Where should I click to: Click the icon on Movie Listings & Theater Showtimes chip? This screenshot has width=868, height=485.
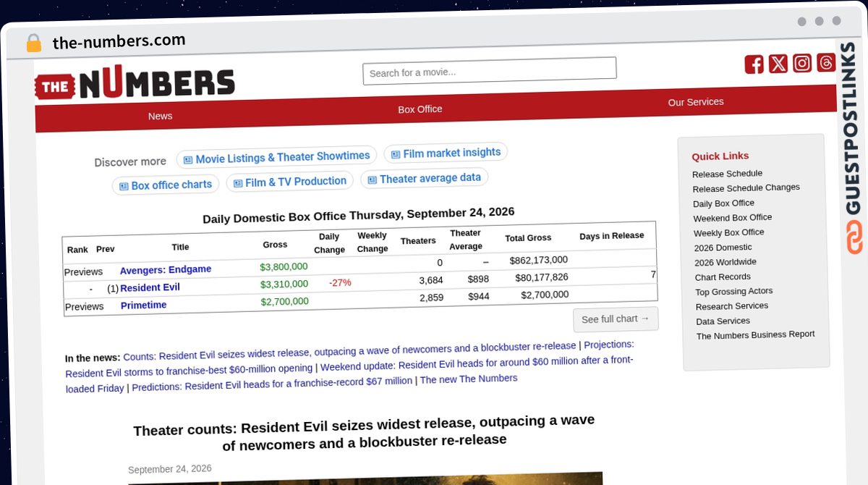point(188,159)
